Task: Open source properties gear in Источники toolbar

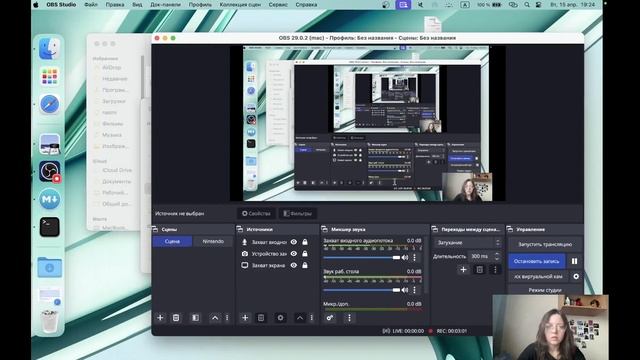Action: (x=280, y=318)
